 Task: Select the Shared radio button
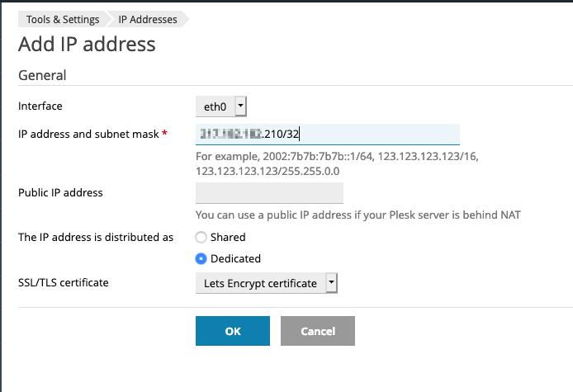point(201,237)
